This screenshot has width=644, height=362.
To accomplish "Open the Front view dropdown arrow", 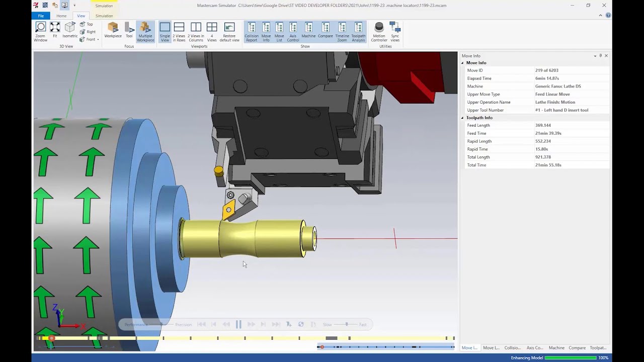I will 98,39.
